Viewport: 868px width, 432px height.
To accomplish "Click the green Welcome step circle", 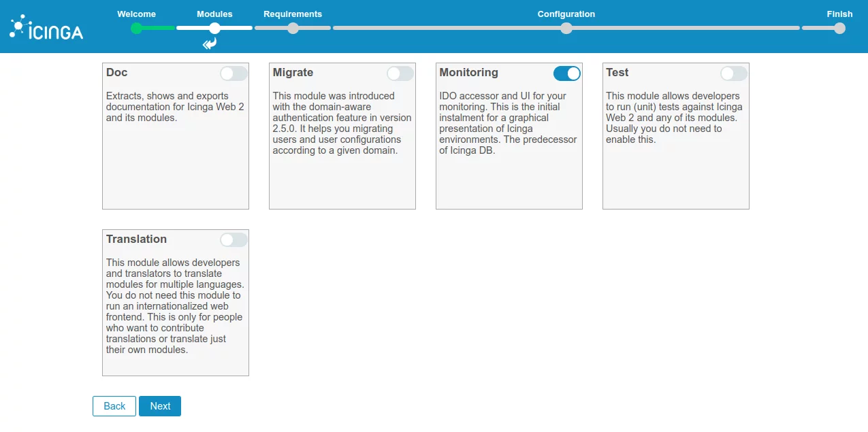I will click(x=137, y=28).
